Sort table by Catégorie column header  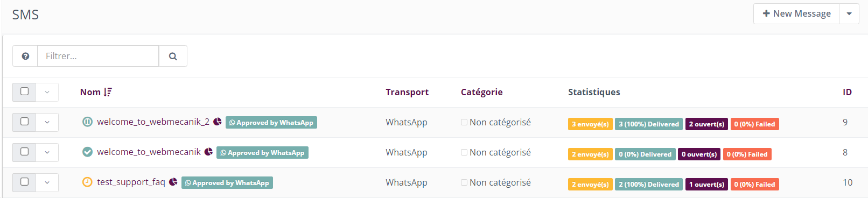tap(482, 92)
